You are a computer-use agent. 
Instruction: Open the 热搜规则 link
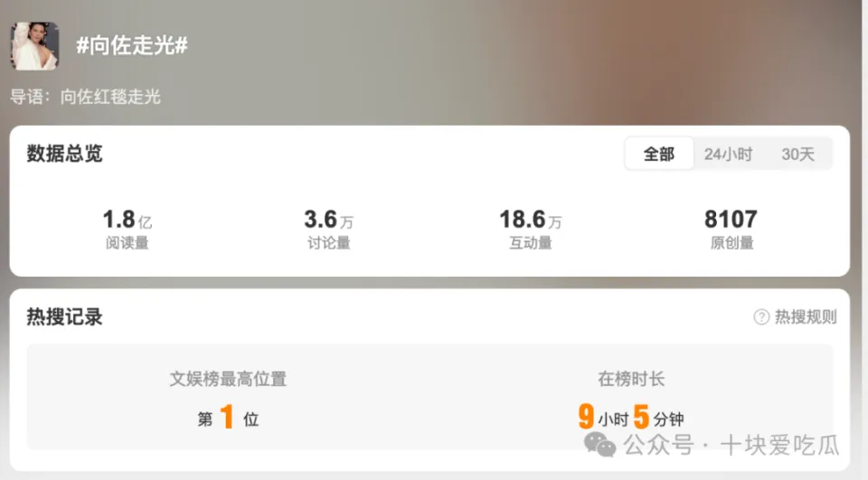806,317
